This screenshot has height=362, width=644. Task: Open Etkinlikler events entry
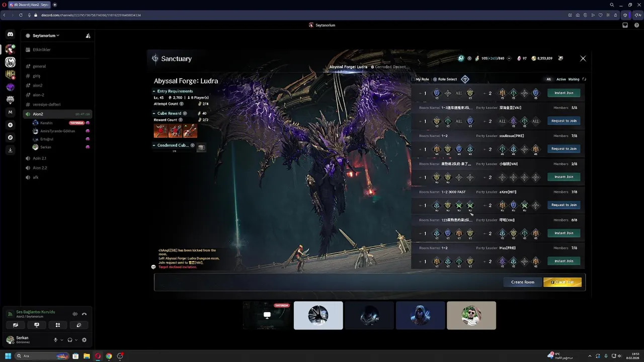(x=58, y=50)
